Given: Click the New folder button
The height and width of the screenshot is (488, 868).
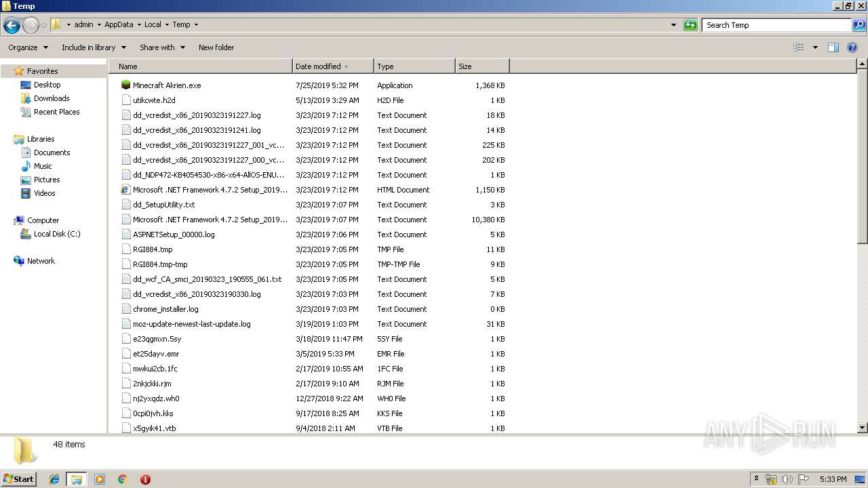Looking at the screenshot, I should (x=216, y=47).
